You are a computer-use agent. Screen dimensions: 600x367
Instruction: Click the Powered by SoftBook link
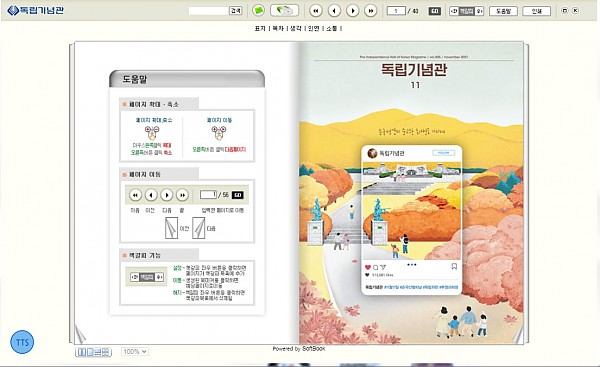pyautogui.click(x=299, y=349)
